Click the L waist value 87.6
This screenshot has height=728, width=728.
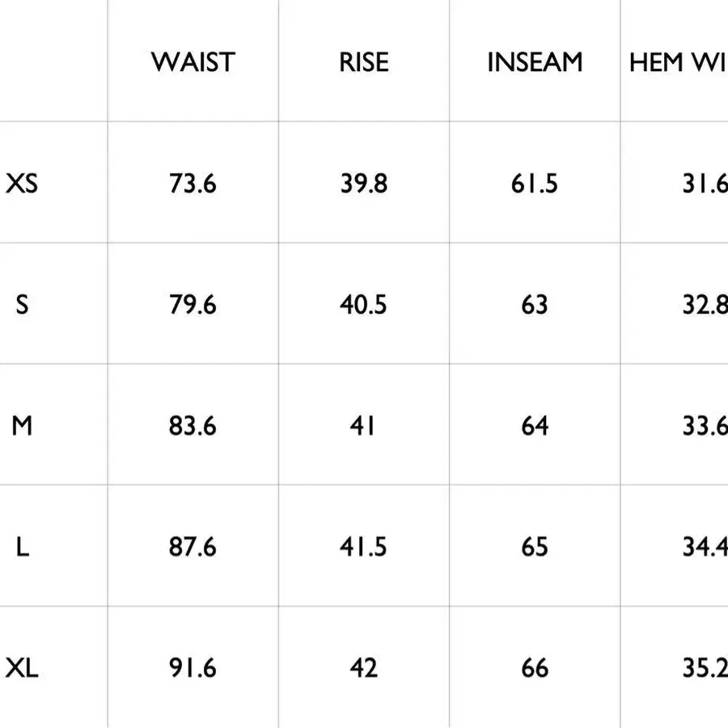193,547
